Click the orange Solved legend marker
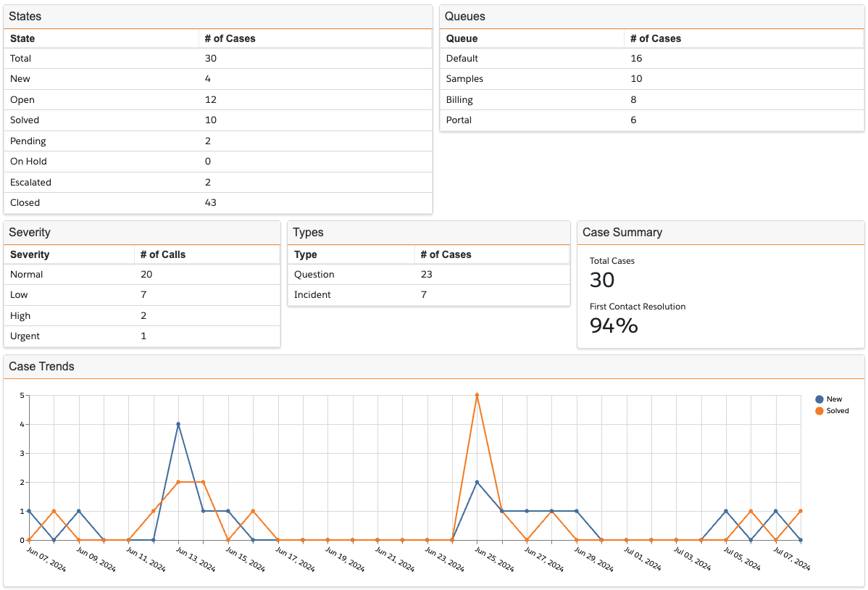Image resolution: width=868 pixels, height=590 pixels. [819, 411]
